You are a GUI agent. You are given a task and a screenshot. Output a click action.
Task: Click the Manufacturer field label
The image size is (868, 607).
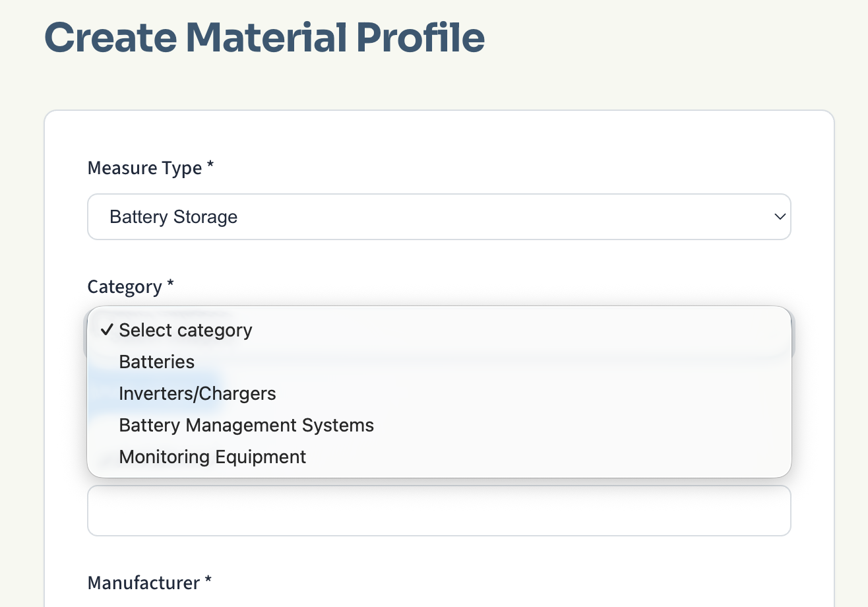pyautogui.click(x=142, y=583)
